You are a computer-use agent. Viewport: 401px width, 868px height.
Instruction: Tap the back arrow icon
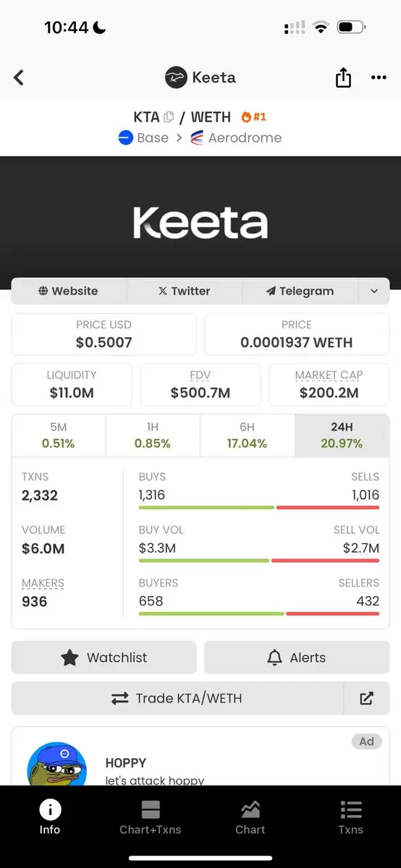coord(19,77)
